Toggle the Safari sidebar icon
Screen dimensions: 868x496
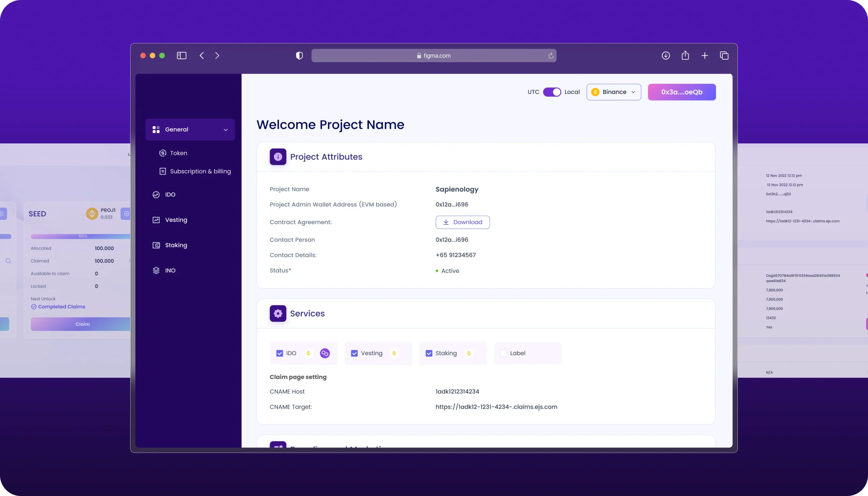point(182,56)
